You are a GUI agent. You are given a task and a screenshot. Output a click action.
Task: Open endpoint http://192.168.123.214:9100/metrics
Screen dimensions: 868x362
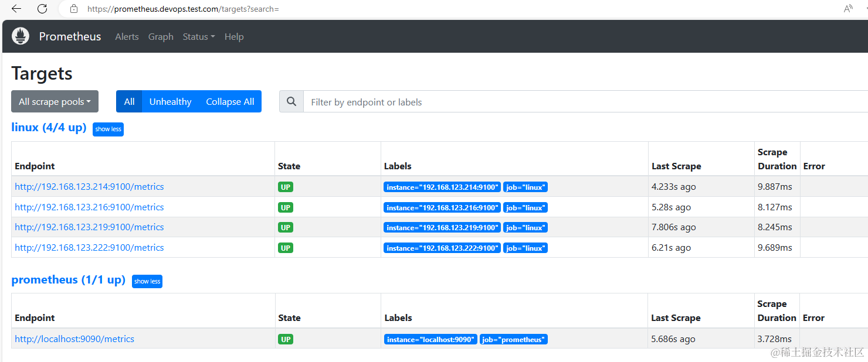[89, 187]
